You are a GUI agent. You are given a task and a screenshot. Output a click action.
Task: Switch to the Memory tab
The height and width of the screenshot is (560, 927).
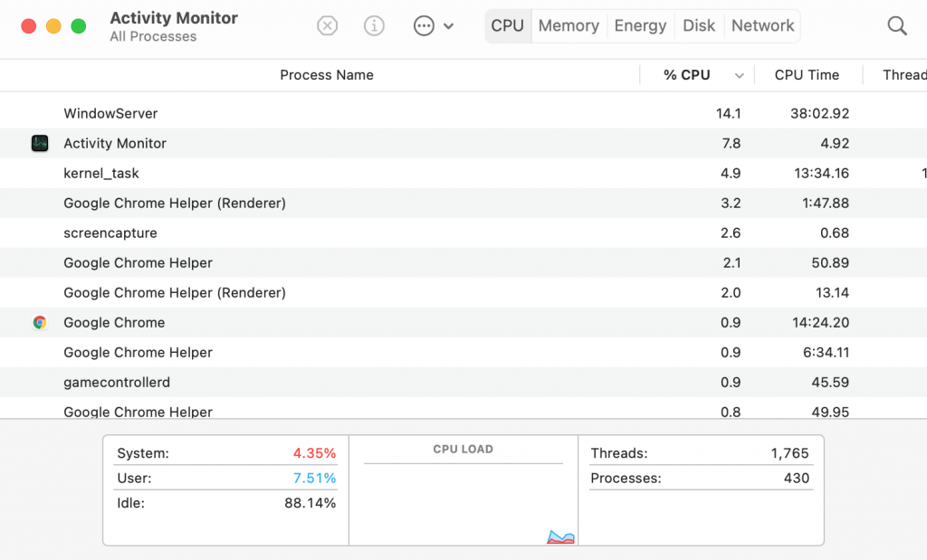pos(569,25)
